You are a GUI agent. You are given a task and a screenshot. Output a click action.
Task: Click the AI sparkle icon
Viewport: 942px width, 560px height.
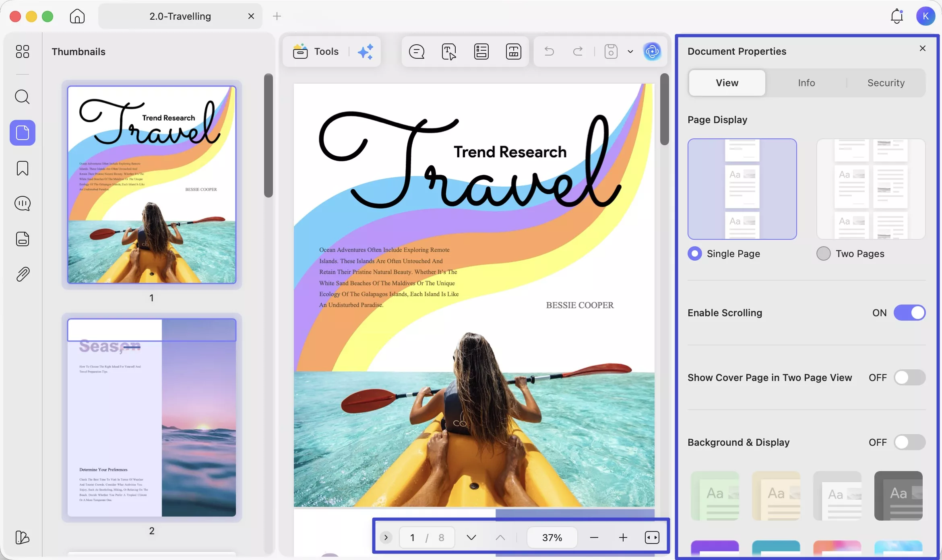[x=365, y=51]
